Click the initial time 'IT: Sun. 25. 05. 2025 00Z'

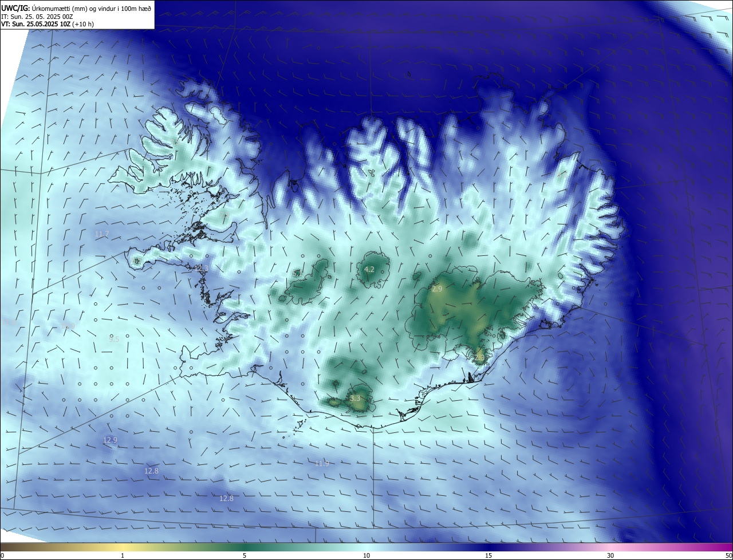coord(37,17)
